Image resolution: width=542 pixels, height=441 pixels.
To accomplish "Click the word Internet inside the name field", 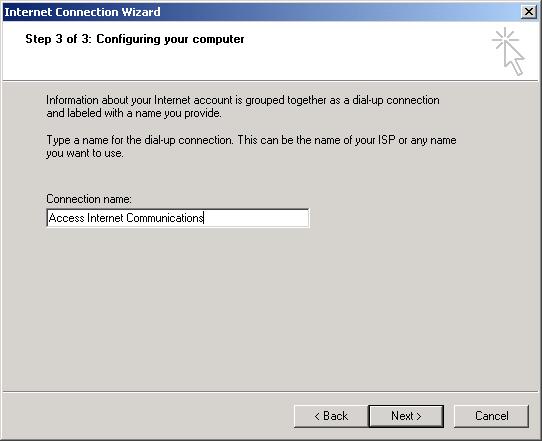I will click(105, 218).
